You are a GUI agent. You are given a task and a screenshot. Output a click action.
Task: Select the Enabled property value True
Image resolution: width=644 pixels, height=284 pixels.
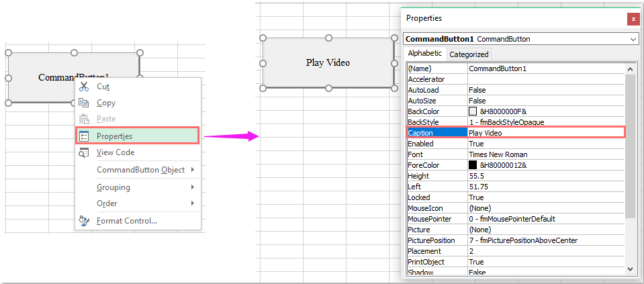545,144
